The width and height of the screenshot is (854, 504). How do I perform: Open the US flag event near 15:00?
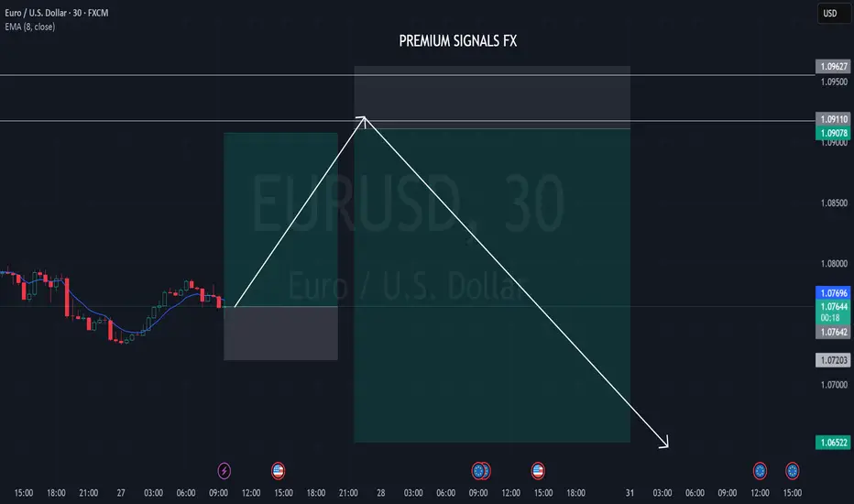pos(278,470)
